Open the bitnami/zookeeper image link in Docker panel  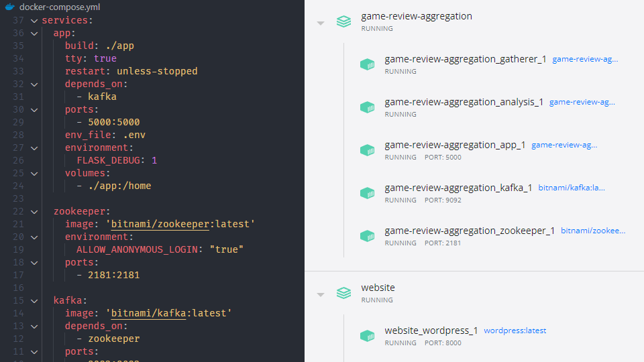(593, 231)
